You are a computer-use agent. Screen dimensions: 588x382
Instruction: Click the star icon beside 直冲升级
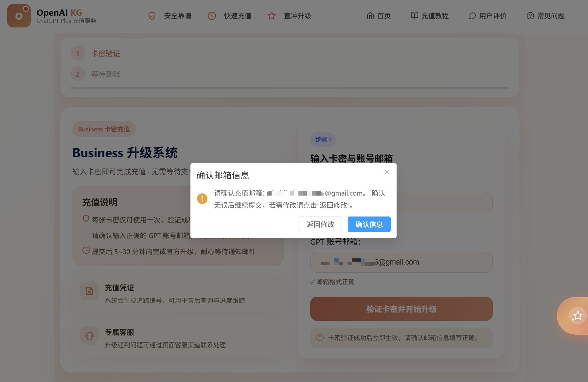272,16
